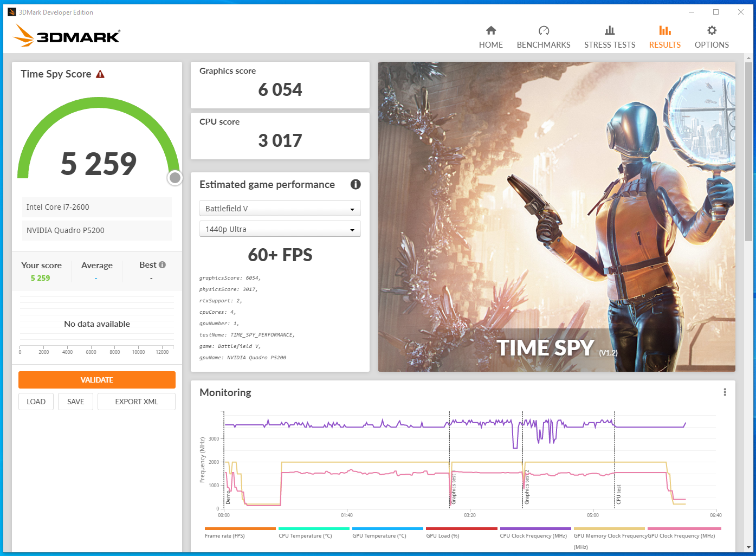Click the Monitoring section heading
756x556 pixels.
(225, 392)
